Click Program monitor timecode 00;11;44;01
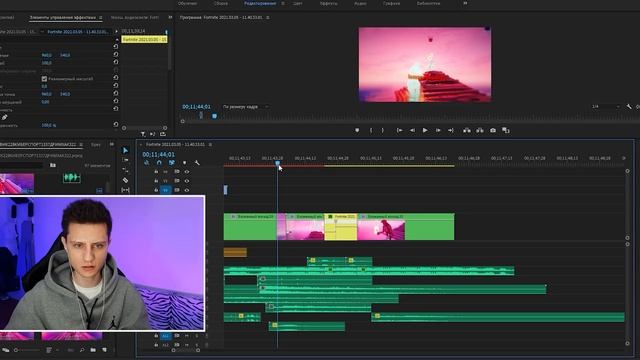This screenshot has height=360, width=640. pos(196,107)
